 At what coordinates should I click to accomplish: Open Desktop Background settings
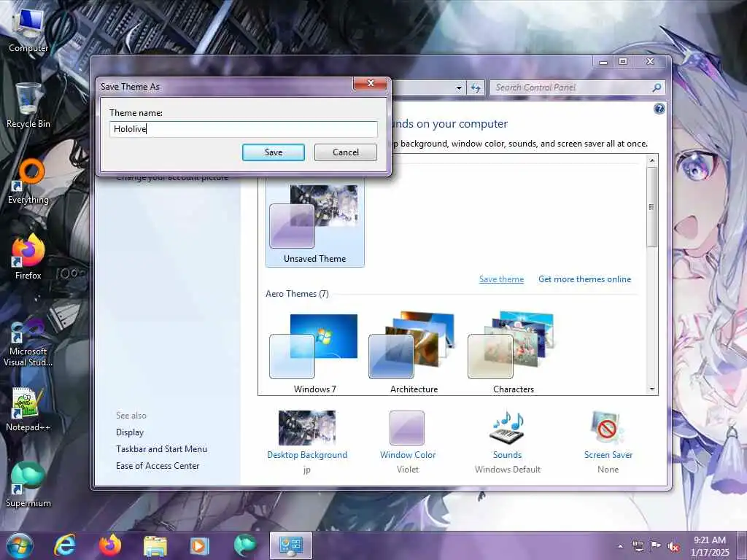click(307, 441)
